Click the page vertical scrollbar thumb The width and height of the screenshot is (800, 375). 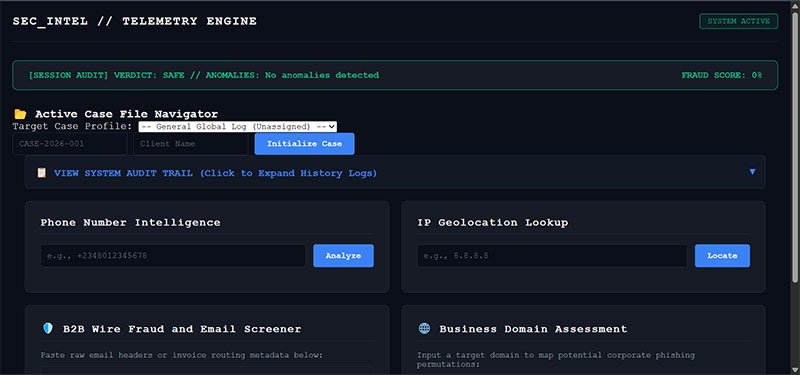tap(795, 145)
